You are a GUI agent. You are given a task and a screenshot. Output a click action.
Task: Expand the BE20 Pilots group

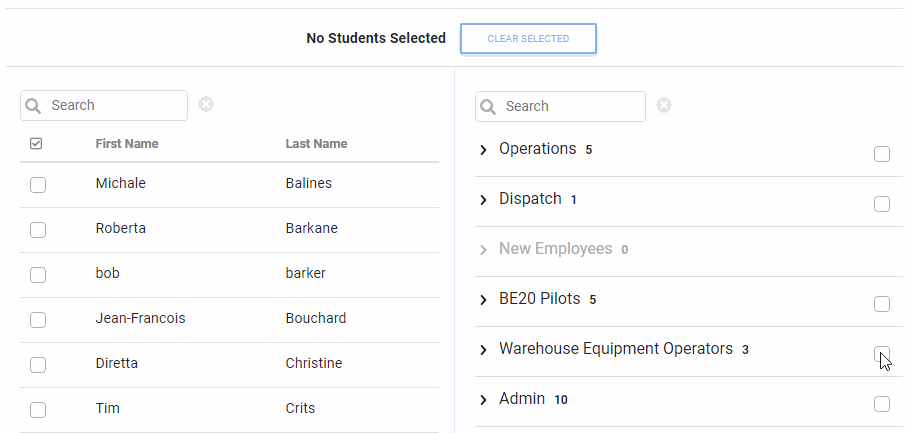[x=484, y=300]
